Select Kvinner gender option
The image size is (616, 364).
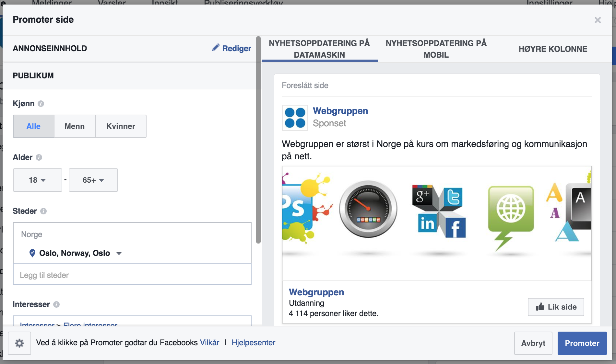[x=121, y=126]
